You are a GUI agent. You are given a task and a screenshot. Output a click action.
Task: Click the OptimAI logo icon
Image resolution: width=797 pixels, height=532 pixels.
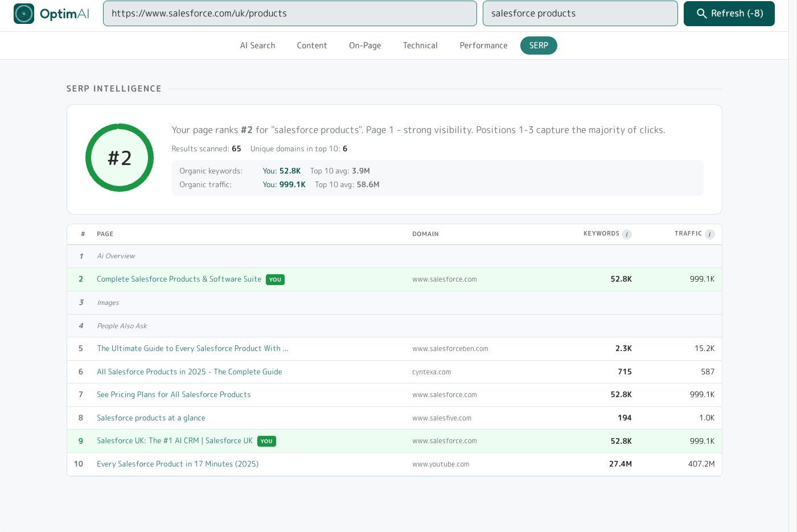[x=24, y=14]
